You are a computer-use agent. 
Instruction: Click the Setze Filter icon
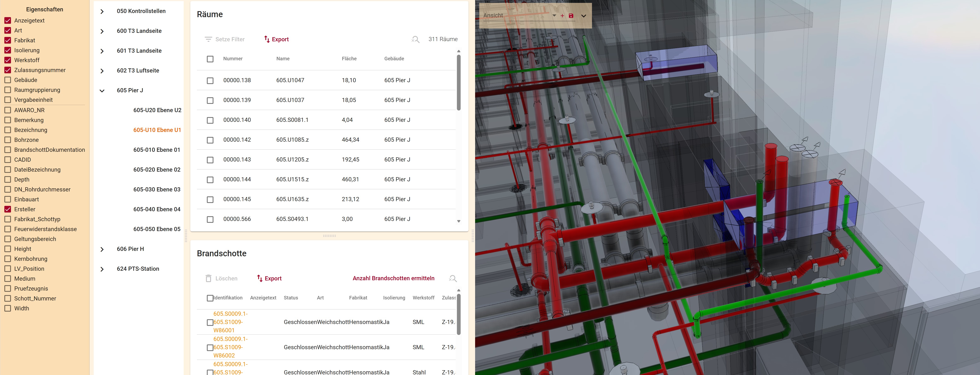208,39
